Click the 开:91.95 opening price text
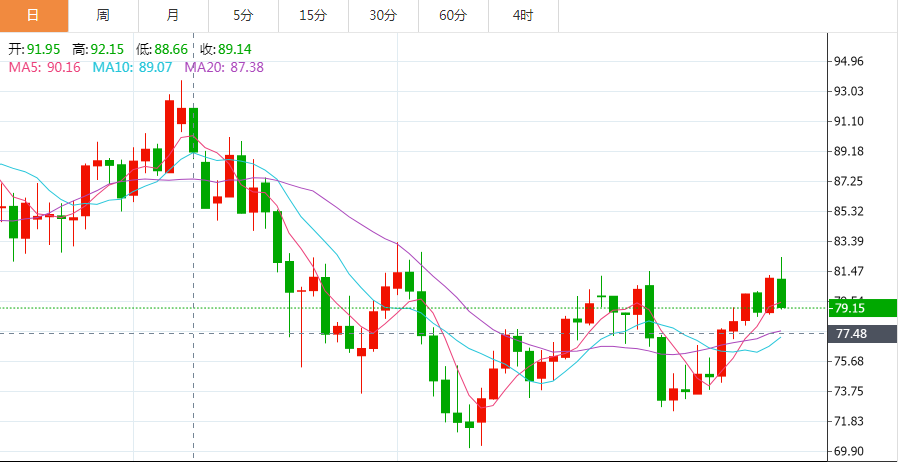Viewport: 899px width, 462px height. pyautogui.click(x=35, y=49)
